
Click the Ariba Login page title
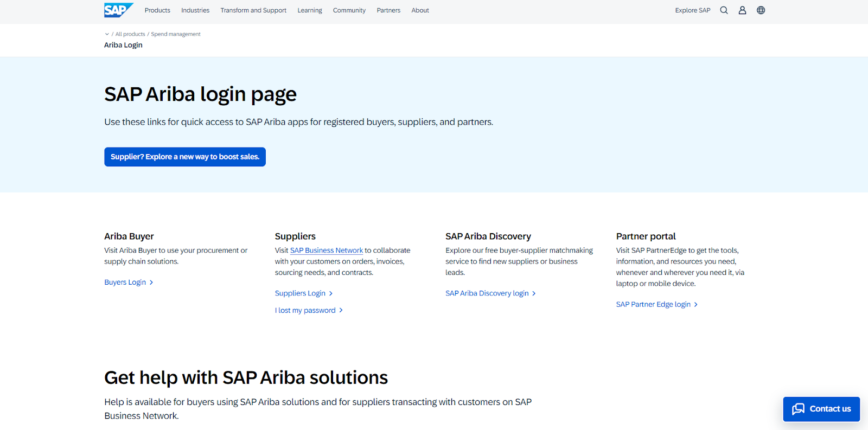pyautogui.click(x=123, y=45)
